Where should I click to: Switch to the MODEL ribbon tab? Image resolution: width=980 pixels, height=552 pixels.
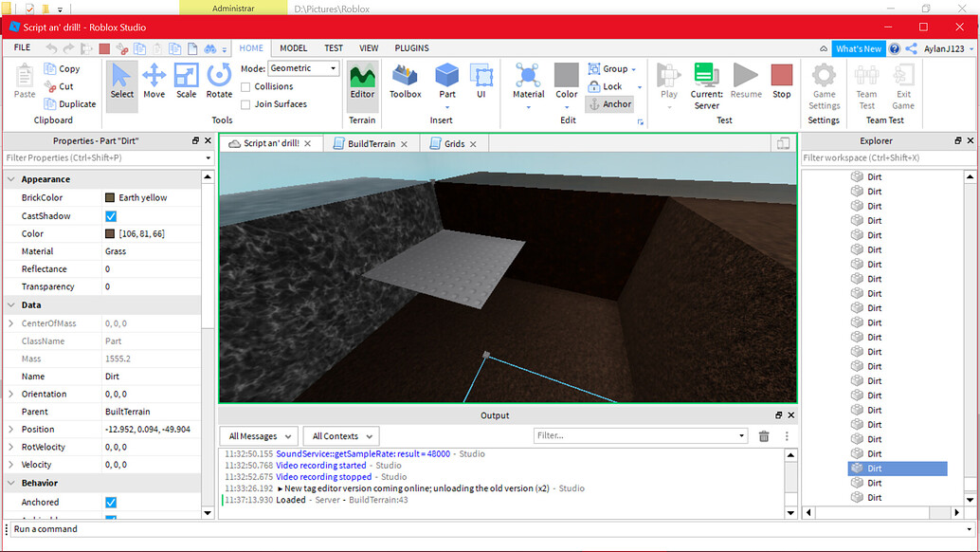click(293, 47)
